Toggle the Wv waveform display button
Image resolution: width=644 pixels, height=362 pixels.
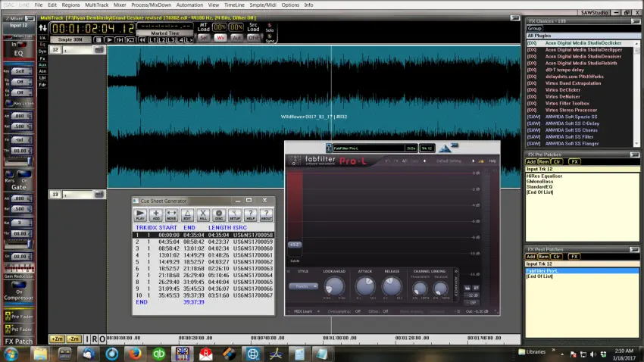click(220, 36)
